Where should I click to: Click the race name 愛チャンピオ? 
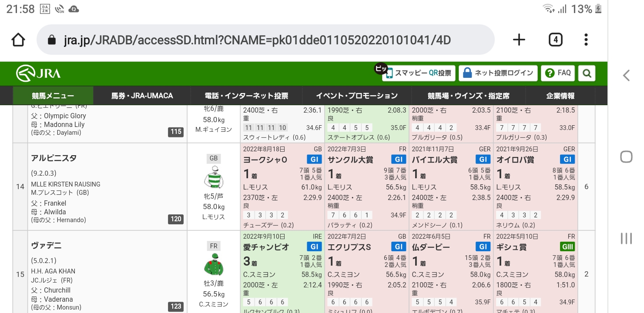266,247
